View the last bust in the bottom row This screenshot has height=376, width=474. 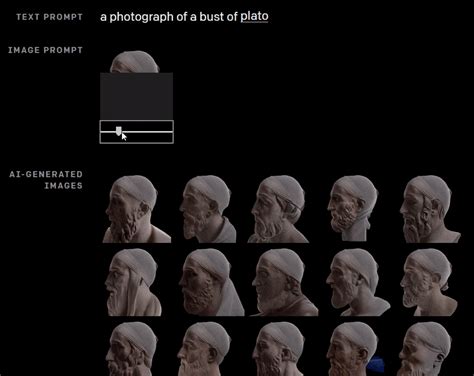coord(425,349)
